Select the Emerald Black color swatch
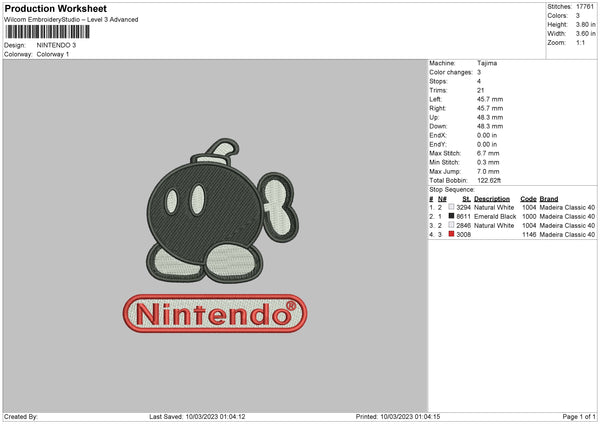The height and width of the screenshot is (424, 600). [x=452, y=216]
